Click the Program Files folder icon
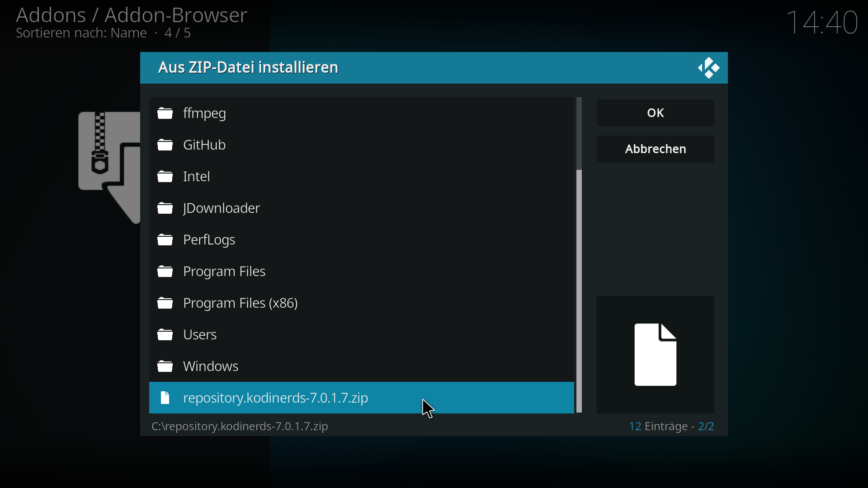 pos(165,272)
